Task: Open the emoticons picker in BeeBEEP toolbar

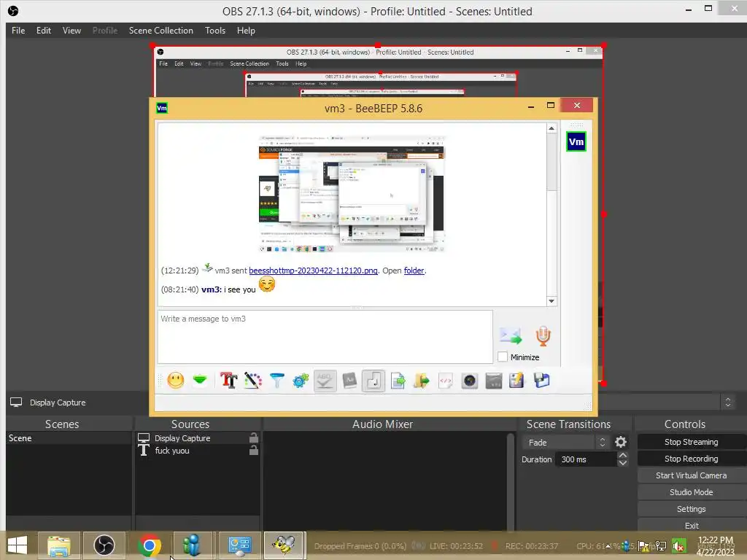Action: 175,380
